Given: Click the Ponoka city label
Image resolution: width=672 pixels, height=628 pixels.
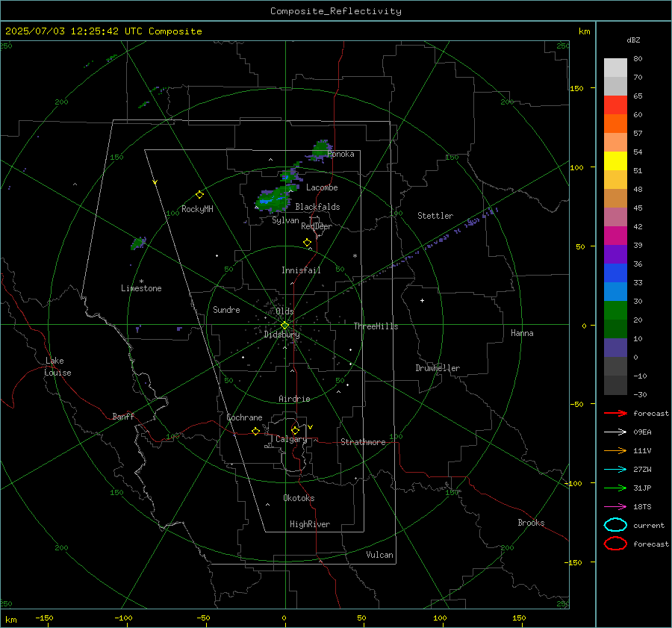Looking at the screenshot, I should click(x=340, y=154).
